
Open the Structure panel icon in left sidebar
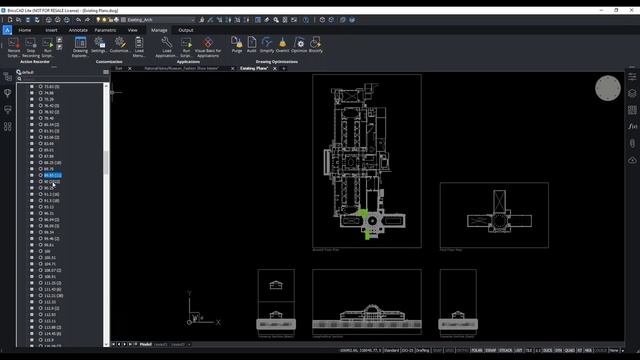point(7,77)
